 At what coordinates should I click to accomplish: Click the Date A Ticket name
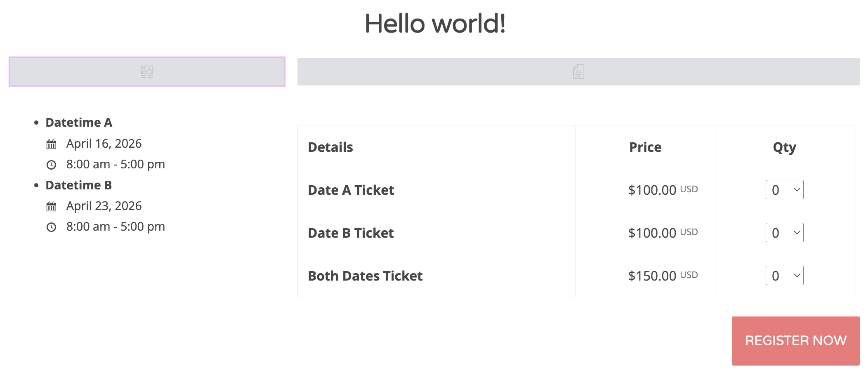point(351,190)
